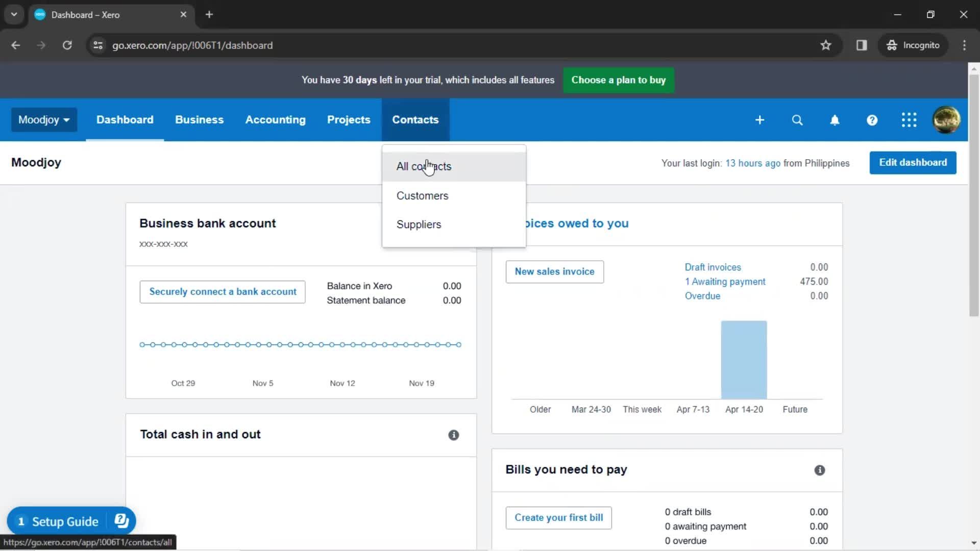Click the browser address bar URL
980x551 pixels.
192,45
